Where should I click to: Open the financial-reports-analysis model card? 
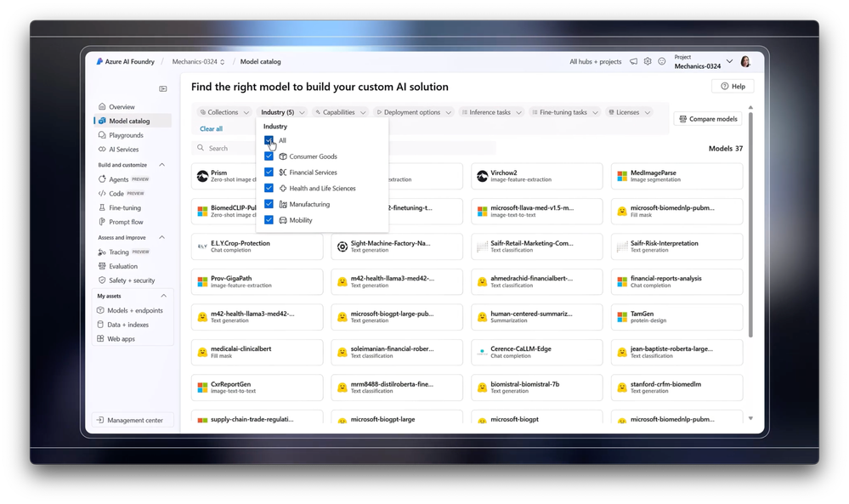coord(676,281)
